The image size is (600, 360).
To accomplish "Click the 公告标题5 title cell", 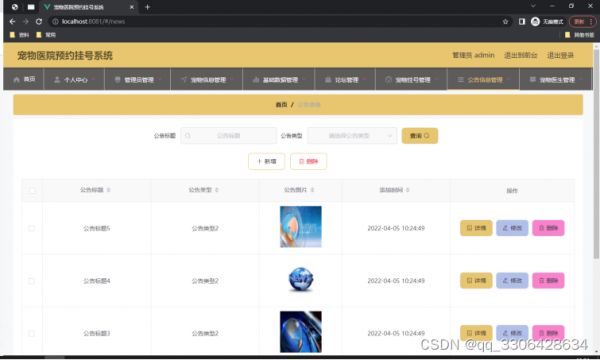I will (x=97, y=228).
